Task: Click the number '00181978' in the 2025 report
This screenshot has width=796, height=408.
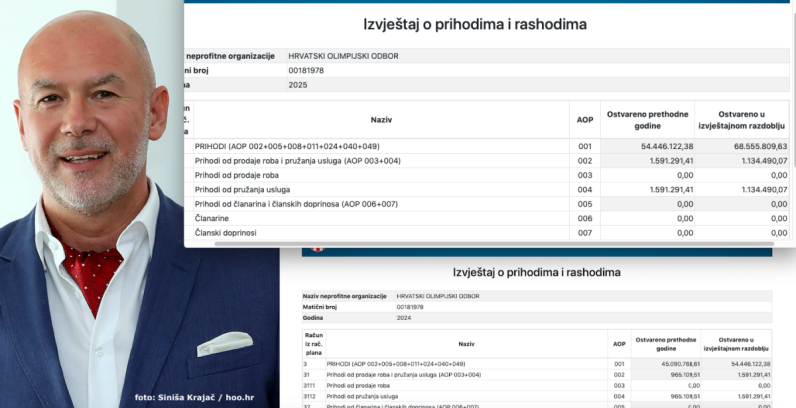Action: (306, 71)
